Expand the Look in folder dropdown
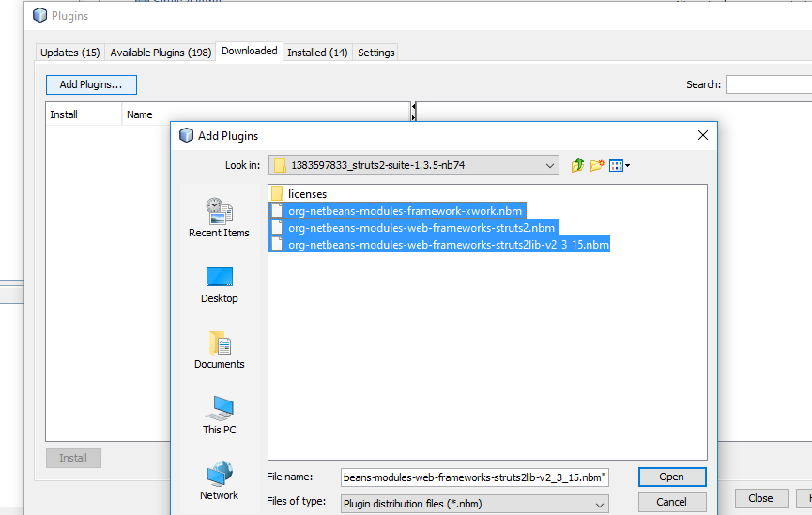Viewport: 812px width, 515px height. 549,166
